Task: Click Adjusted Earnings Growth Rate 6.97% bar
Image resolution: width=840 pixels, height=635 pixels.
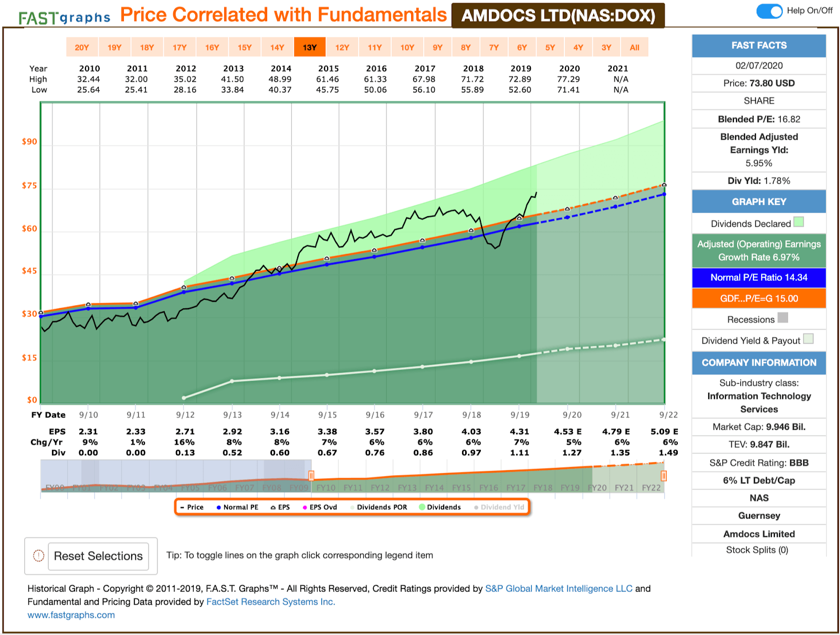Action: 759,251
